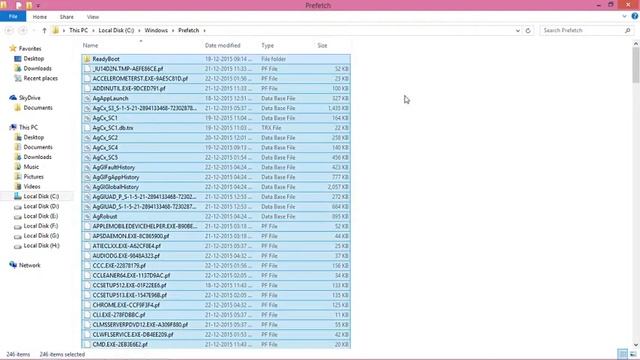Image resolution: width=640 pixels, height=360 pixels.
Task: Select Network in the navigation pane
Action: pos(29,265)
